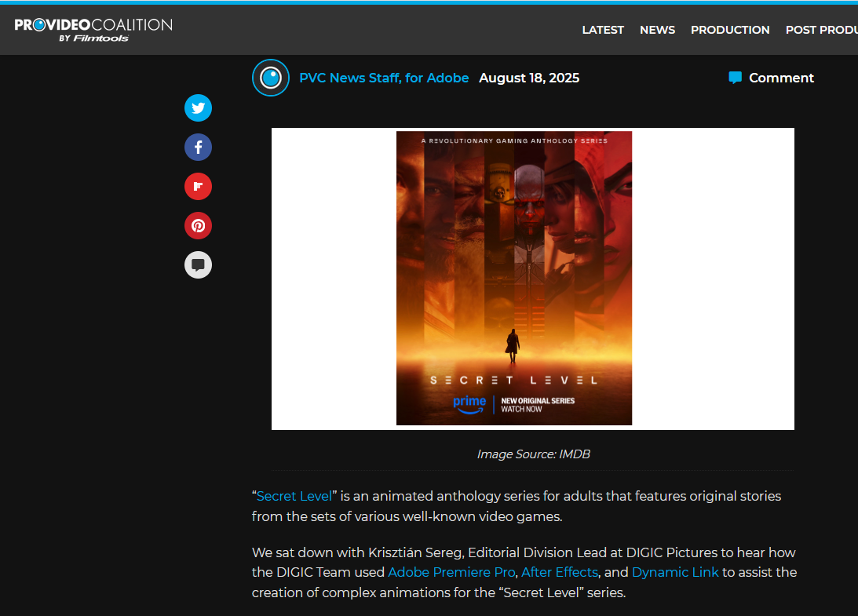The height and width of the screenshot is (616, 858).
Task: Follow the "Secret Level" hyperlink
Action: pyautogui.click(x=294, y=496)
